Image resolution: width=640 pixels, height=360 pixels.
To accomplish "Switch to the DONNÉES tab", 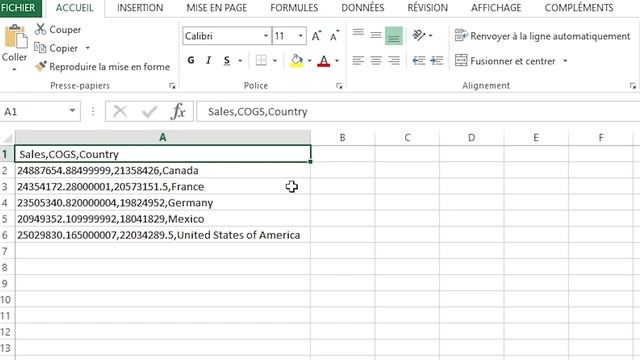I will pyautogui.click(x=362, y=8).
